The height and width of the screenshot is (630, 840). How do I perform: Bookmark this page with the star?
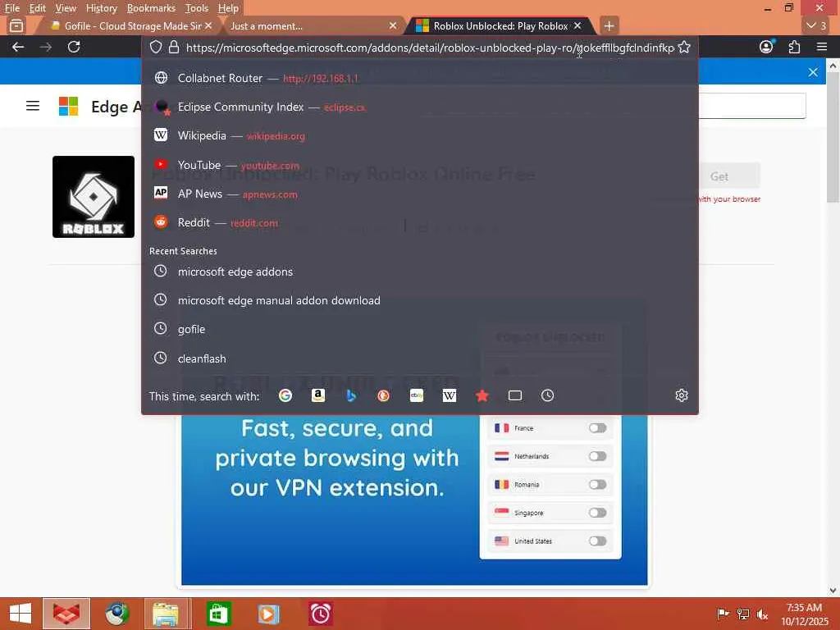[684, 47]
